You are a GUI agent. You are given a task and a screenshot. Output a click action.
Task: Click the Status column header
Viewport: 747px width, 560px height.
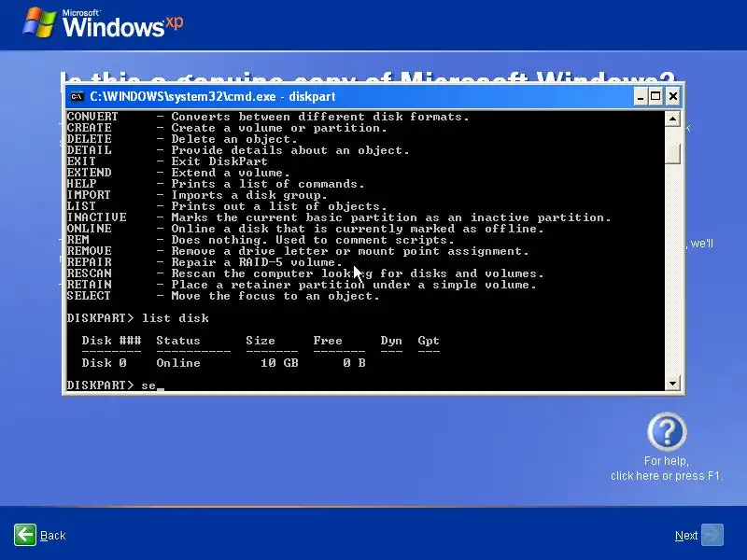pyautogui.click(x=178, y=341)
